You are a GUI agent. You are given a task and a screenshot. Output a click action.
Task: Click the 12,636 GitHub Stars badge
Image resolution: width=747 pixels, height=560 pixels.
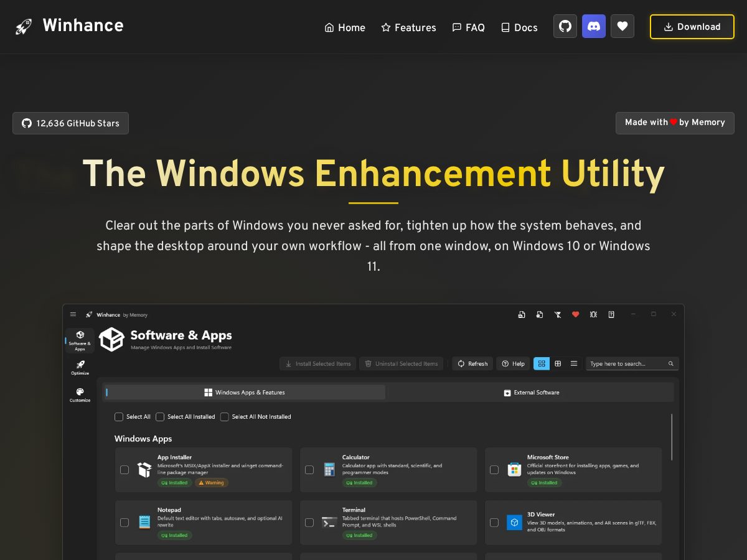[x=70, y=123]
